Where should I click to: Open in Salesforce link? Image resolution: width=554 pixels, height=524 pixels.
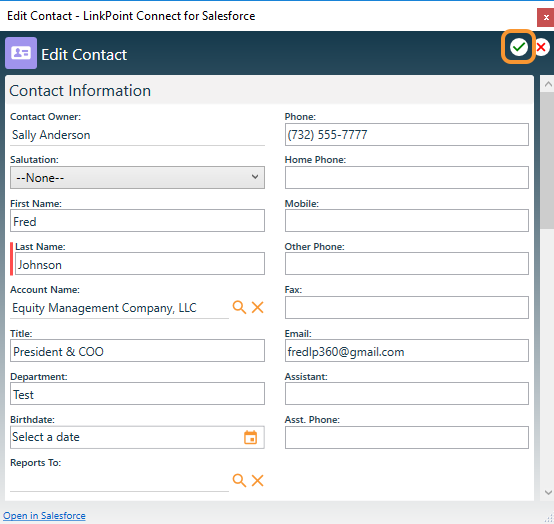click(44, 516)
